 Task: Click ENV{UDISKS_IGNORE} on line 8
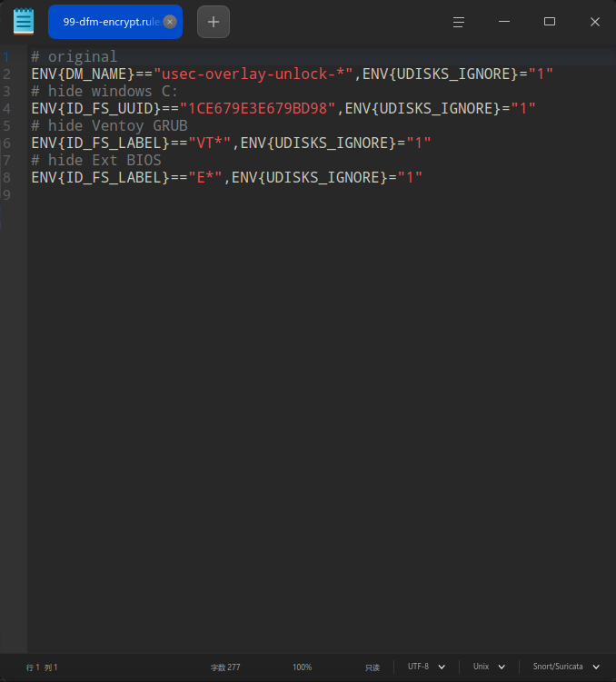[x=310, y=177]
